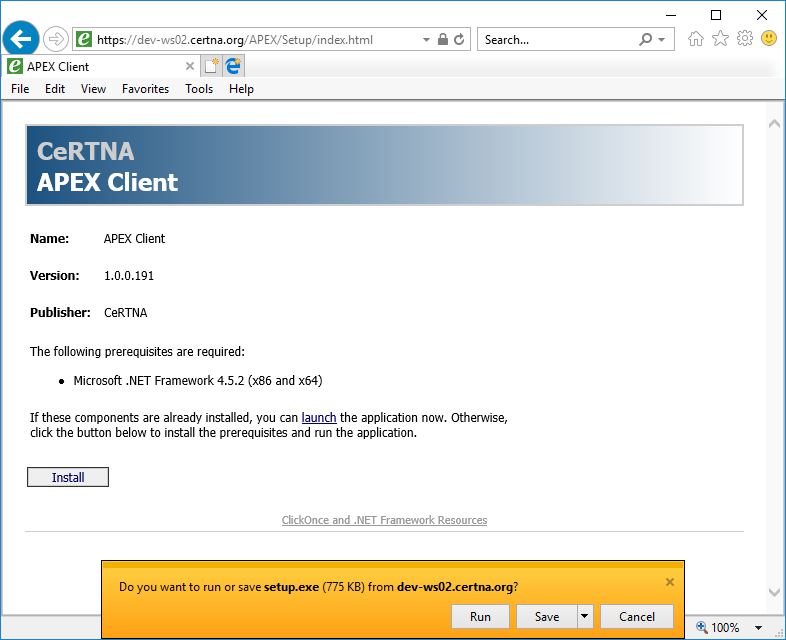Click the browser Back arrow button
Image resolution: width=786 pixels, height=640 pixels.
tap(20, 39)
